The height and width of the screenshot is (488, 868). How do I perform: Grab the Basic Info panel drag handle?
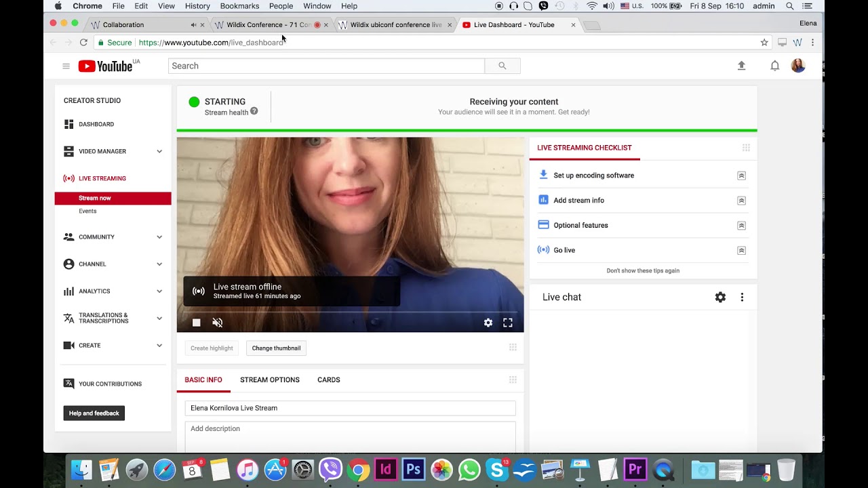point(513,380)
